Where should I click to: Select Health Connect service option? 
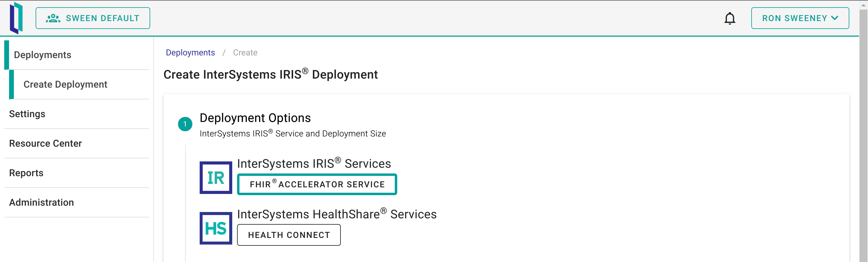point(289,235)
